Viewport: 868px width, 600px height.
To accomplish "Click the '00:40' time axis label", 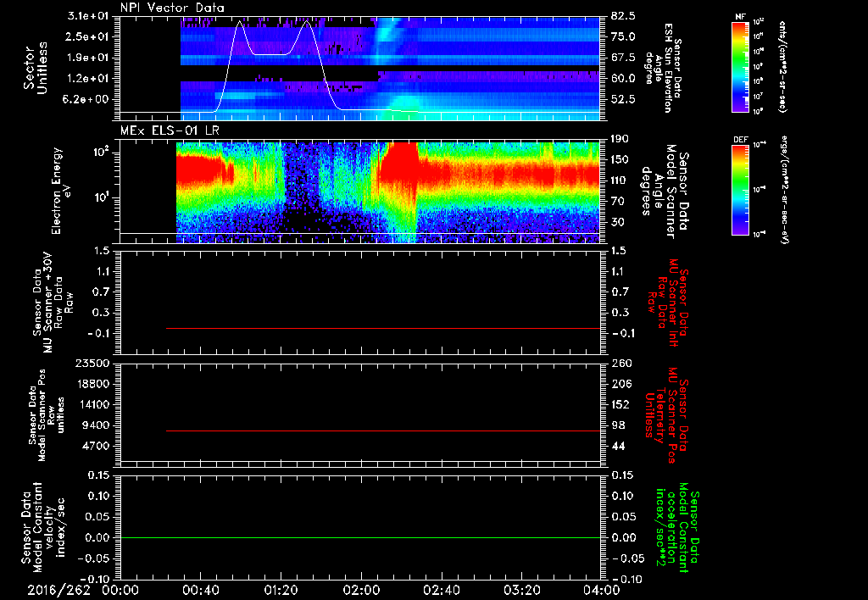I will tap(200, 590).
